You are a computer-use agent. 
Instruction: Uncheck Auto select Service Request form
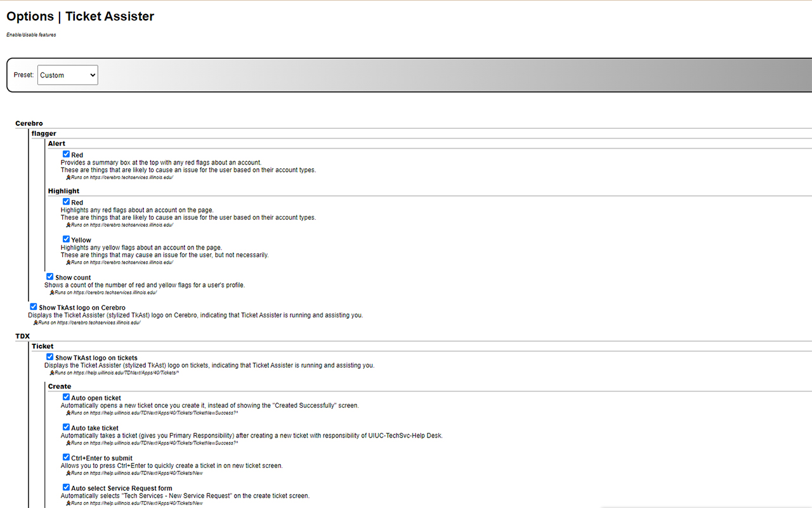click(66, 488)
